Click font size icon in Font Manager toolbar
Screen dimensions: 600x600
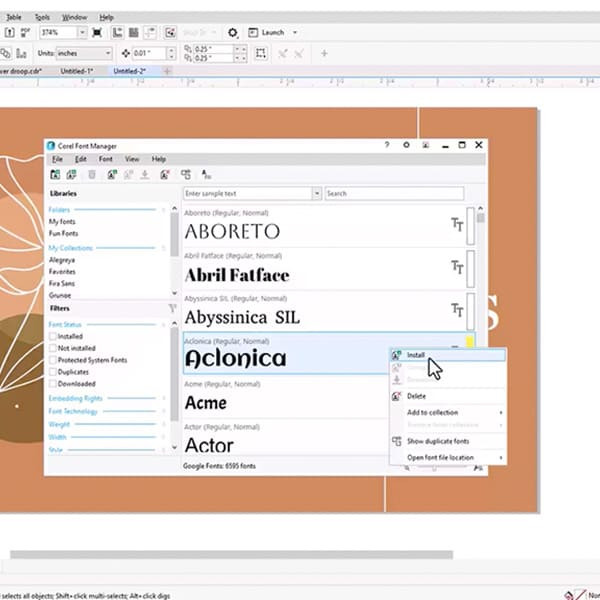click(x=206, y=175)
